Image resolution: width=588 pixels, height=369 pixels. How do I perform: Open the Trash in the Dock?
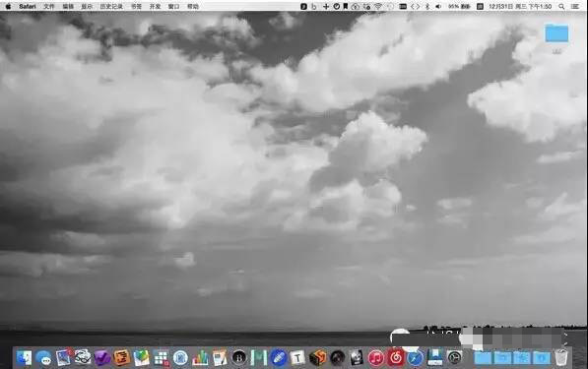561,358
